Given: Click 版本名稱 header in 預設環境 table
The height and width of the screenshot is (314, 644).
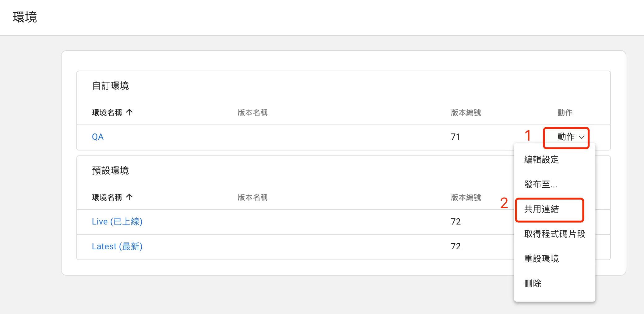Looking at the screenshot, I should click(x=253, y=198).
